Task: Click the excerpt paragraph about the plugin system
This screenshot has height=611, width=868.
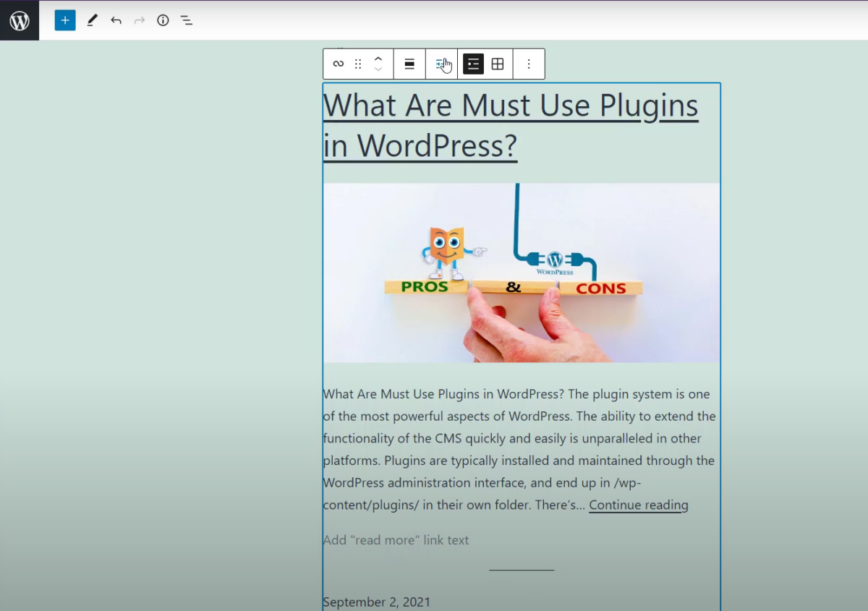Action: point(519,449)
